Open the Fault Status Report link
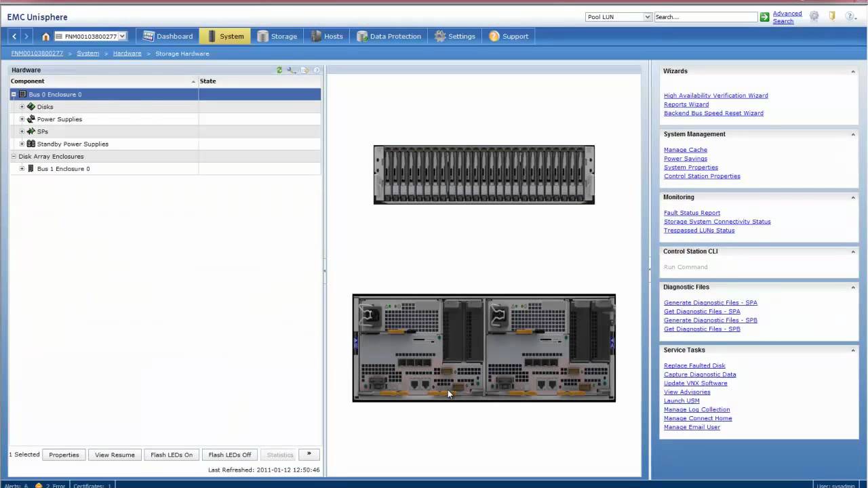Viewport: 868px width, 488px height. coord(692,213)
